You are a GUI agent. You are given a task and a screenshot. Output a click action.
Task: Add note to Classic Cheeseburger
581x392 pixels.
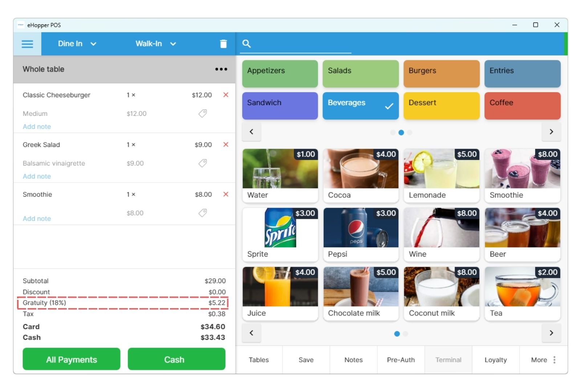37,127
